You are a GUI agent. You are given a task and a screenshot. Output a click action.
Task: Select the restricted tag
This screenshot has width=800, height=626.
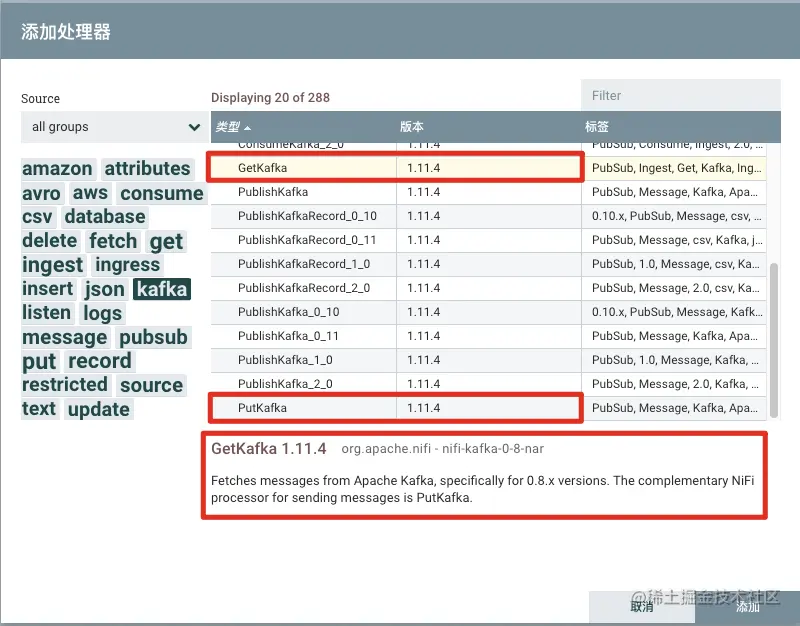tap(65, 385)
